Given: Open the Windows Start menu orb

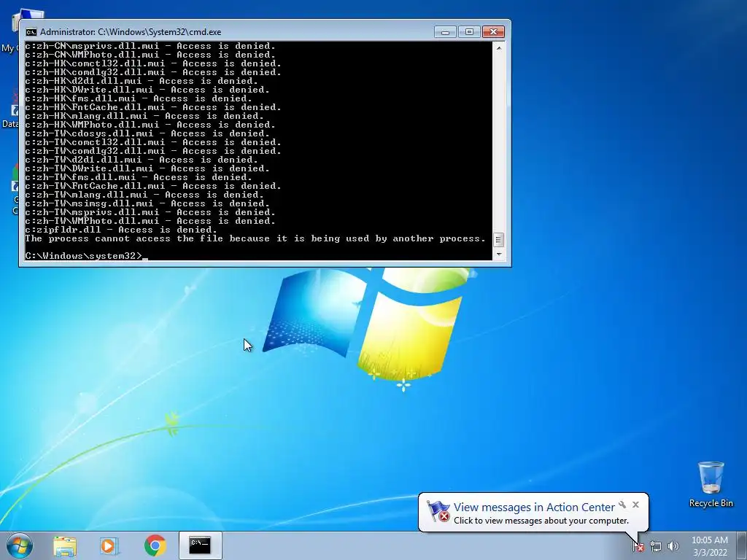Looking at the screenshot, I should pos(20,545).
